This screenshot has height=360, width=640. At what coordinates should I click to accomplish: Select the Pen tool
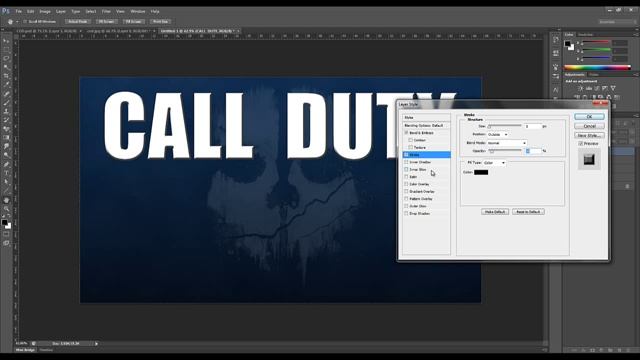coord(6,164)
